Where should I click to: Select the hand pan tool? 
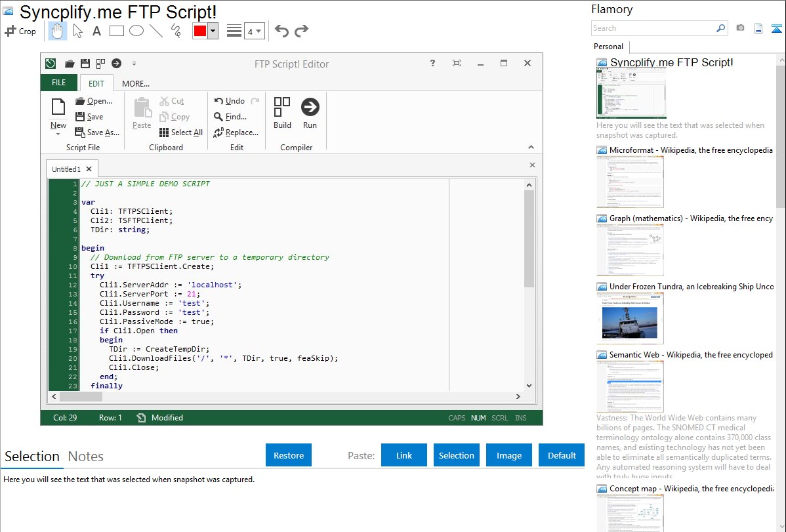point(57,31)
